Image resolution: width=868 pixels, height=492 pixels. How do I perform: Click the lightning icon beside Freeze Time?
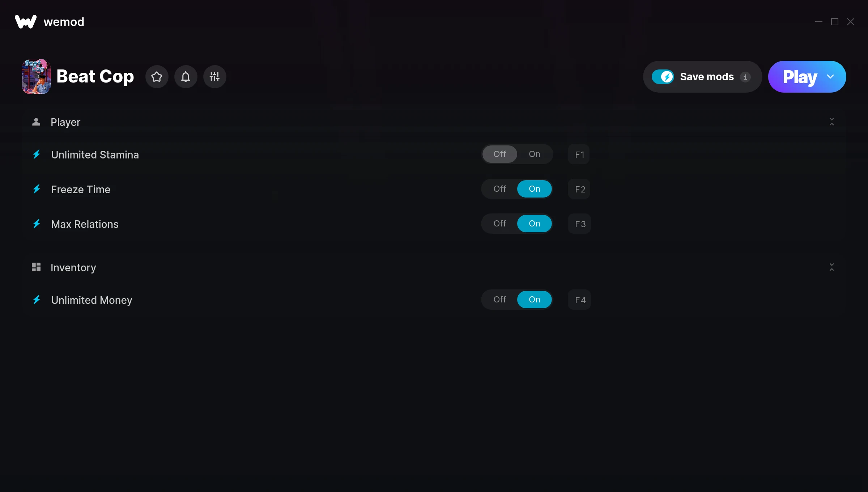[37, 189]
